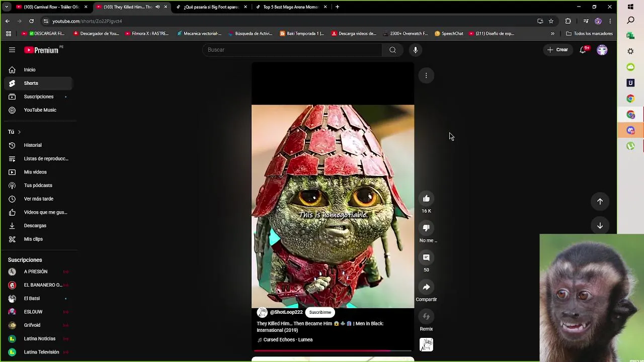
Task: Open the notifications bell
Action: [583, 50]
